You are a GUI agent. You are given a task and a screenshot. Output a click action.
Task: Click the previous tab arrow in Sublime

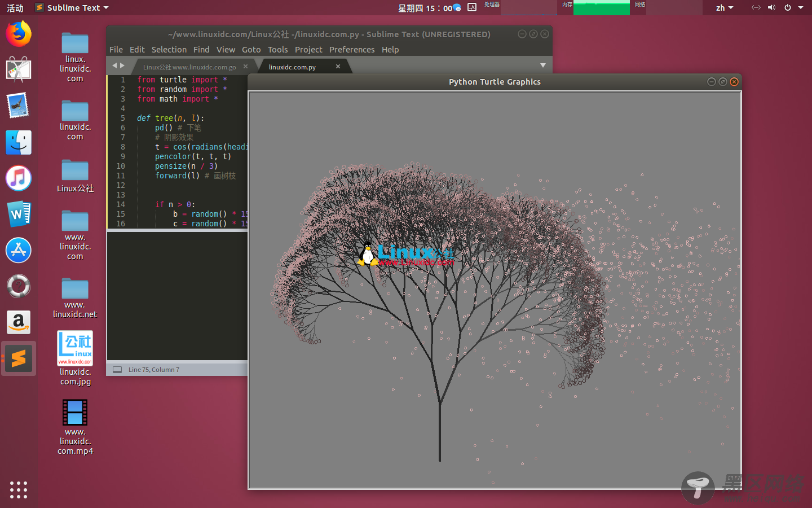(x=114, y=65)
